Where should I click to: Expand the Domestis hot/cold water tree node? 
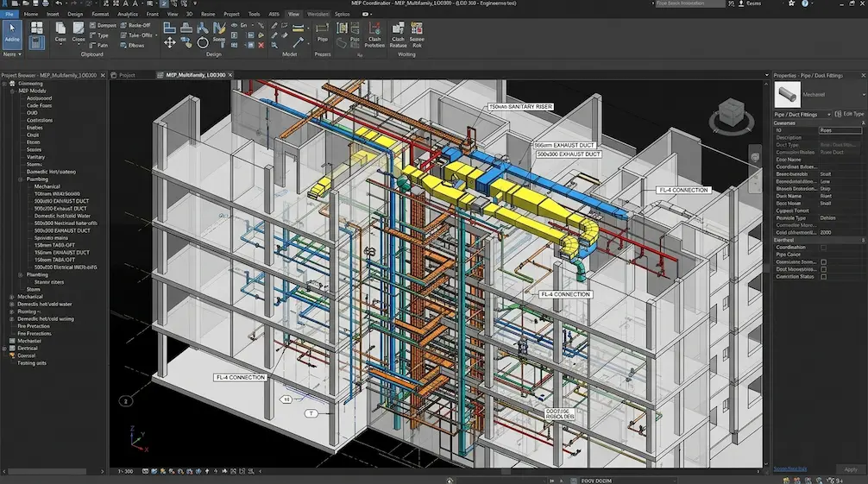pyautogui.click(x=12, y=304)
